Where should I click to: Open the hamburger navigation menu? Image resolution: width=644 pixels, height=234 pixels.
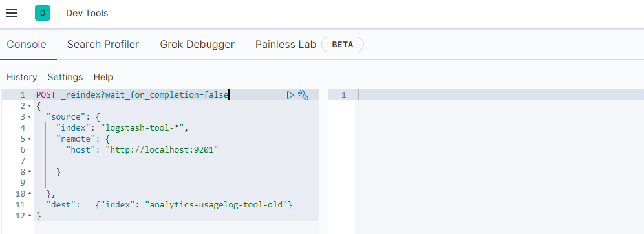12,13
